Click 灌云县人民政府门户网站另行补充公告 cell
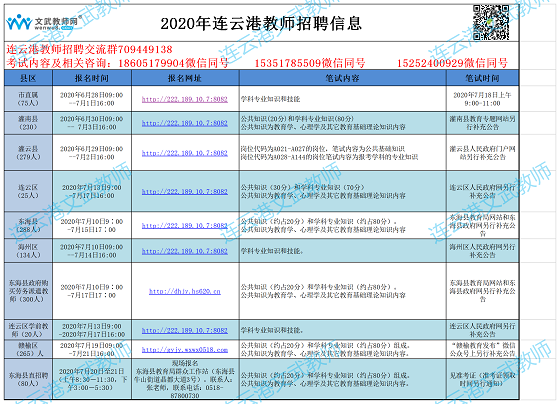 click(482, 153)
